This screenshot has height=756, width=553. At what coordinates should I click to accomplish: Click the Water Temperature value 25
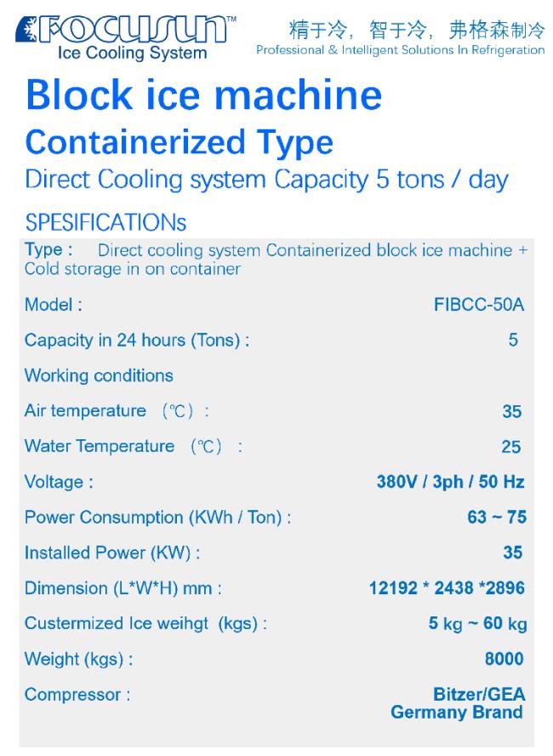pyautogui.click(x=511, y=448)
